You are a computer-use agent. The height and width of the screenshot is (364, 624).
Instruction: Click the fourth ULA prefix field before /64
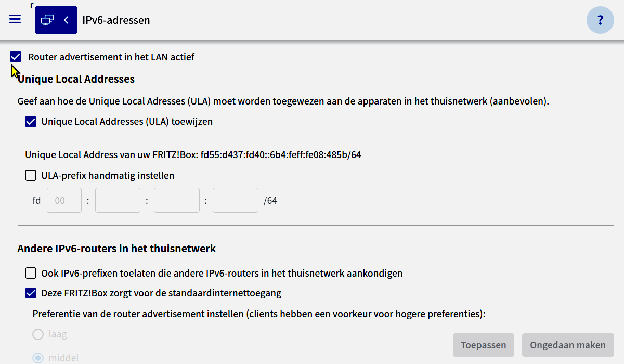pos(236,200)
